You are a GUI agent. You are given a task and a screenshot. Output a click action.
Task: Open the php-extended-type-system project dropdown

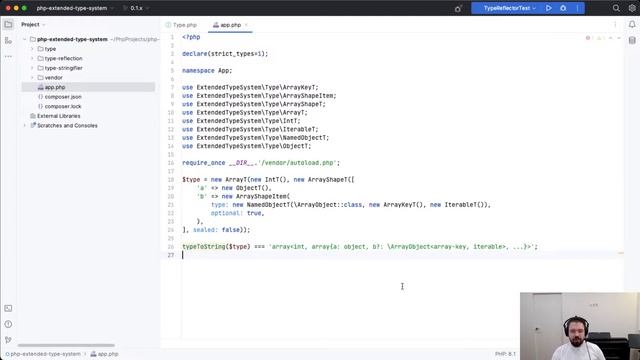click(x=75, y=8)
